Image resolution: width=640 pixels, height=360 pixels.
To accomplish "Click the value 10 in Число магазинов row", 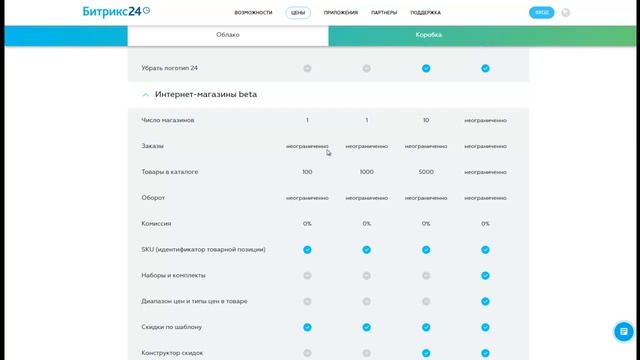I will click(426, 120).
